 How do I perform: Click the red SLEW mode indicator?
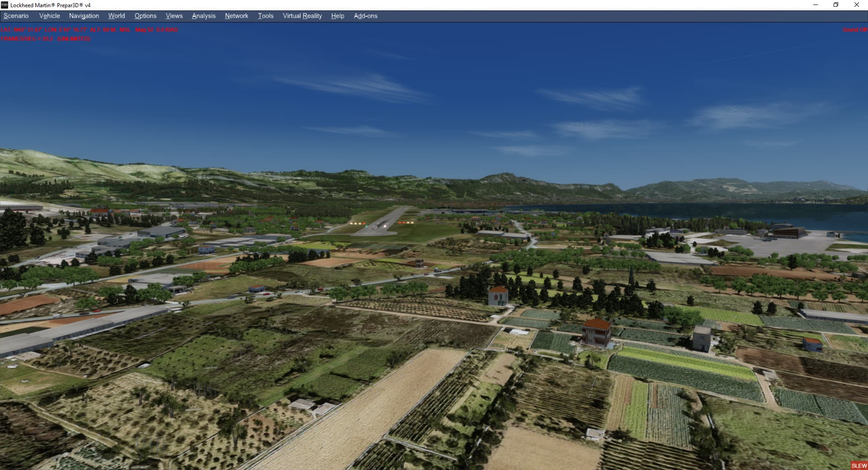[859, 465]
